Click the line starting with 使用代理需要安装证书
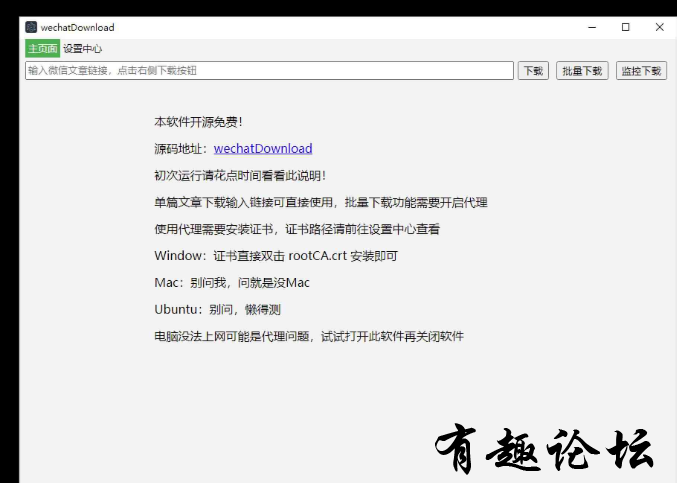Viewport: 677px width, 483px height. 297,229
